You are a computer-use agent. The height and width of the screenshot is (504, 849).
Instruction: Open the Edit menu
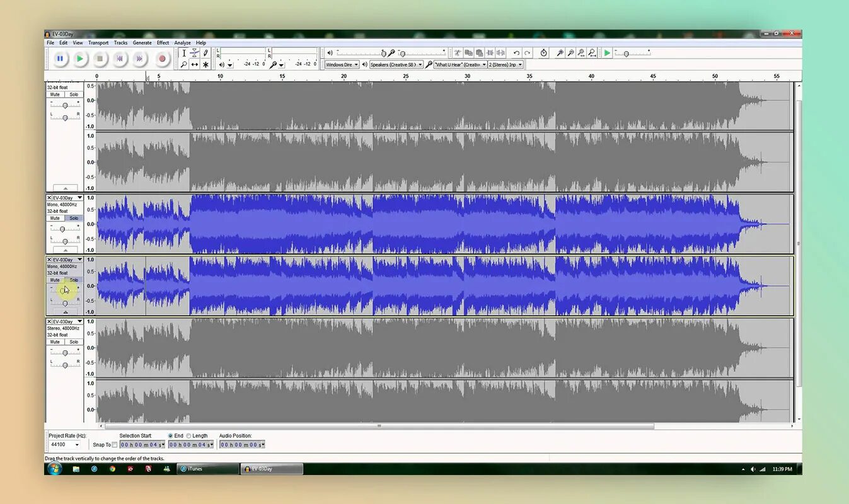[x=64, y=43]
